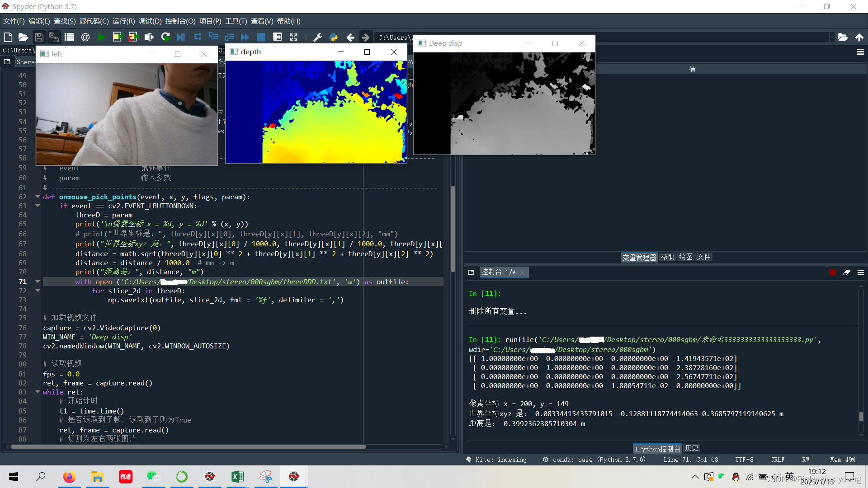The width and height of the screenshot is (868, 488).
Task: Clear console variables eraser icon
Action: tap(846, 272)
